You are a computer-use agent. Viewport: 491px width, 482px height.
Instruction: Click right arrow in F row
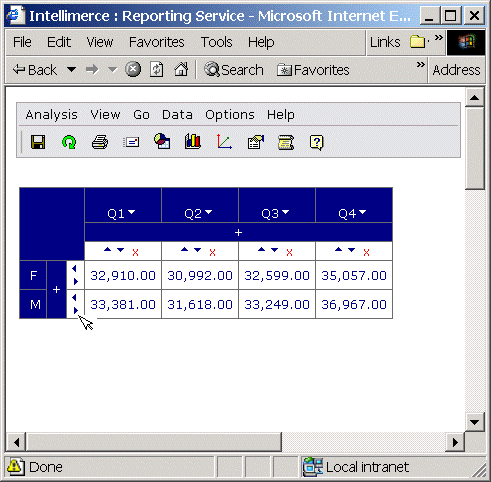[76, 281]
